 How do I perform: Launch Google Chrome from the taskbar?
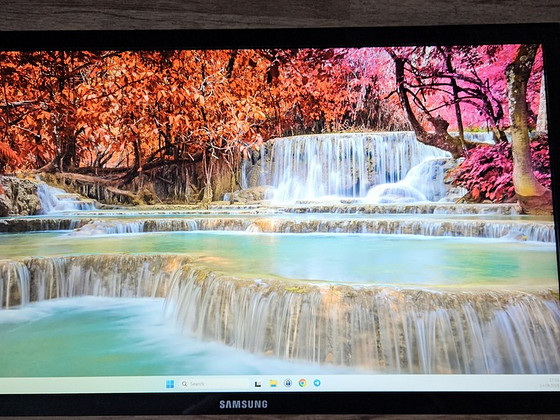pos(302,383)
